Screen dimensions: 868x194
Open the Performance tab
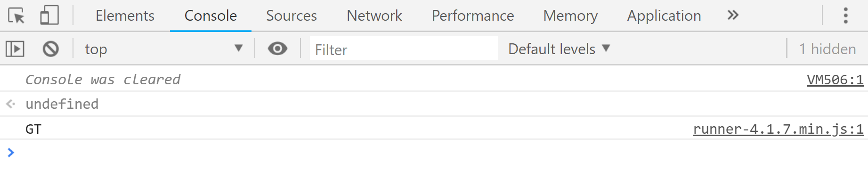click(473, 16)
